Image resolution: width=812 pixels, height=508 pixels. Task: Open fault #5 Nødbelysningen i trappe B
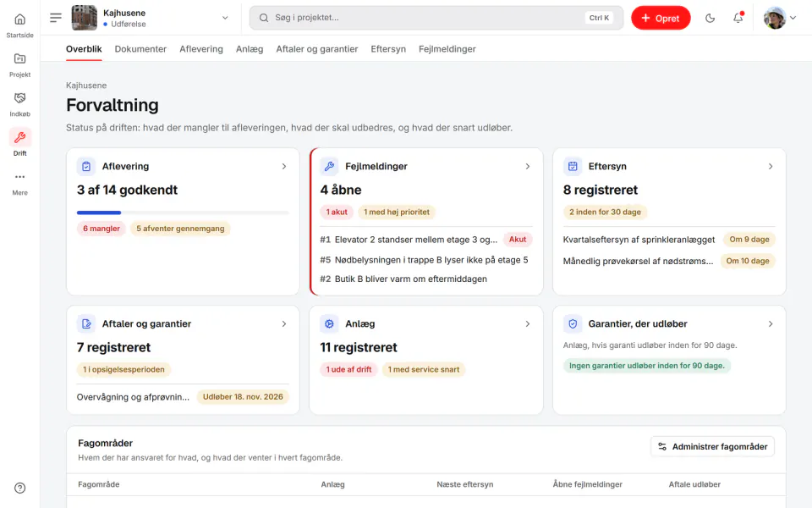point(426,260)
